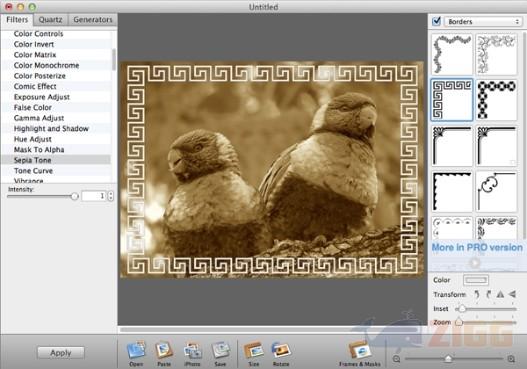Image resolution: width=527 pixels, height=369 pixels.
Task: Click the bottom zoom slider knob
Action: click(x=448, y=359)
